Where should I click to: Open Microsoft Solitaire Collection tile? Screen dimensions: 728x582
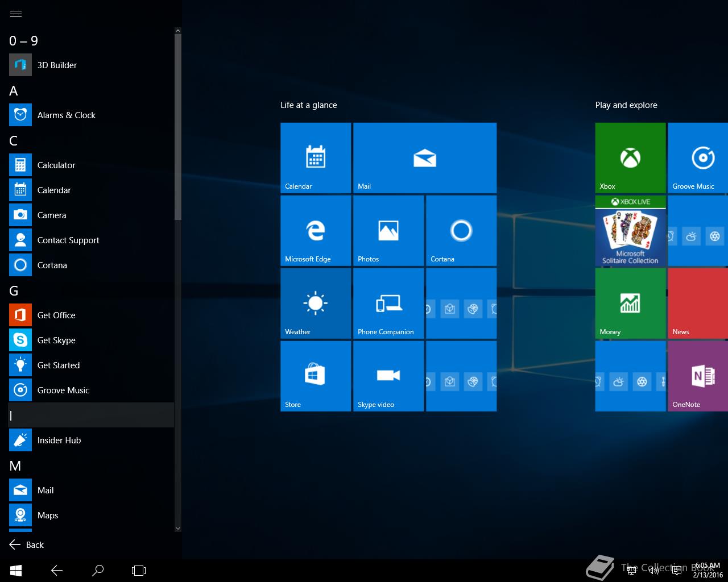(630, 231)
